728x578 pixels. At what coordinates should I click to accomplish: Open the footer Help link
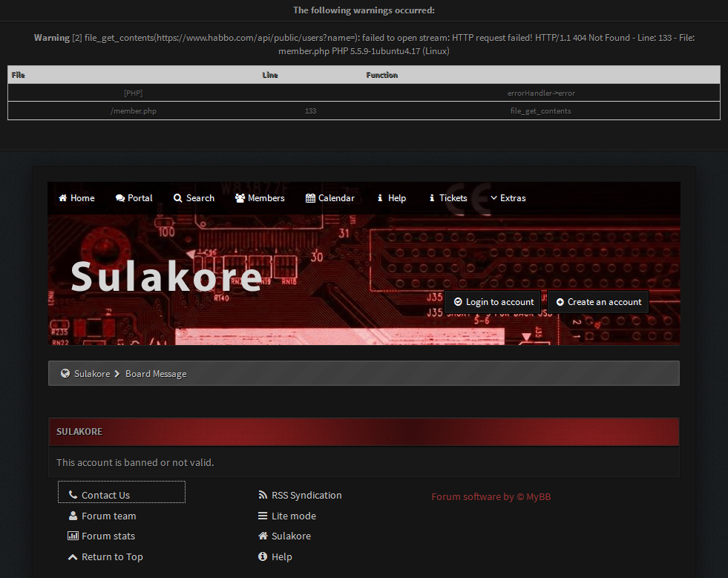[x=282, y=556]
